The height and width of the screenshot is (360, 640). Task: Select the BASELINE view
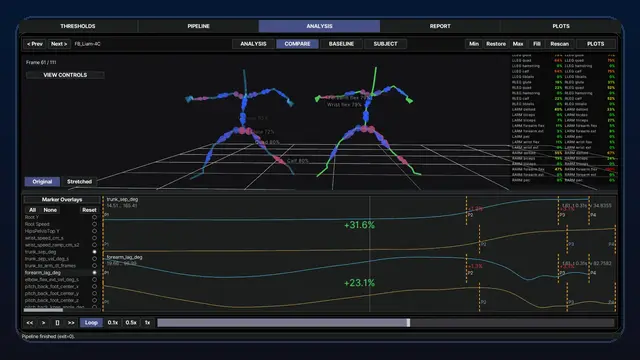[x=341, y=44]
